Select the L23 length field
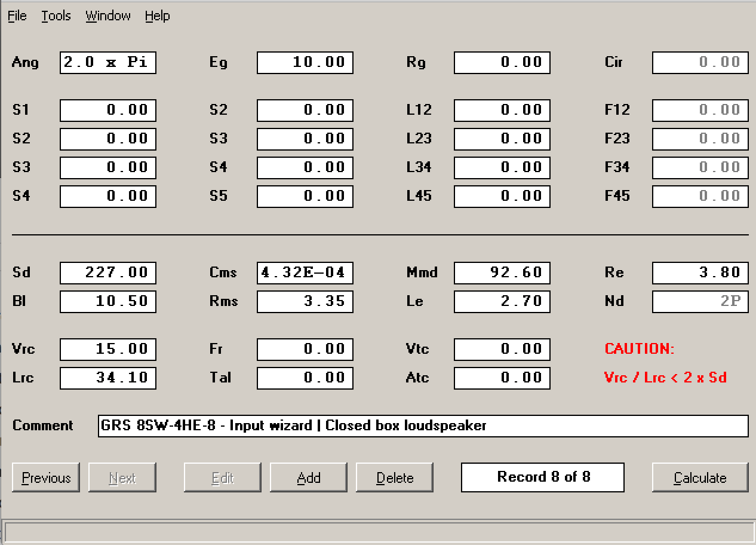Image resolution: width=756 pixels, height=545 pixels. 502,139
